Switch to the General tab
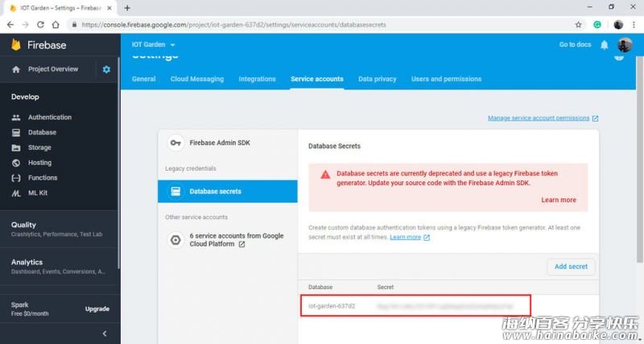The width and height of the screenshot is (644, 344). [144, 79]
